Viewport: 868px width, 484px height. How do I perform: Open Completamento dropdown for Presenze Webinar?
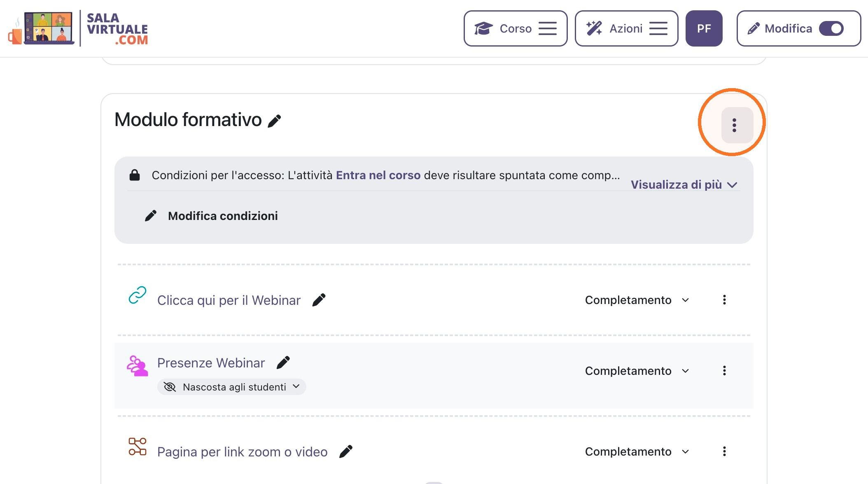[637, 371]
